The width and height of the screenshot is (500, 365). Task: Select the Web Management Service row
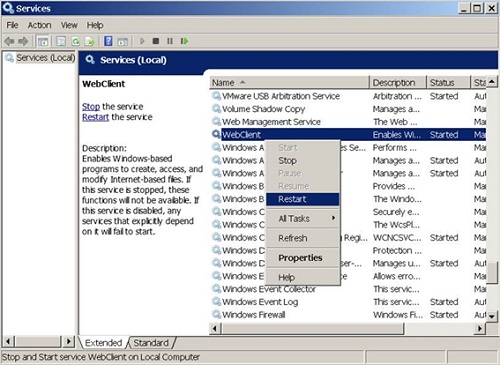coord(348,121)
